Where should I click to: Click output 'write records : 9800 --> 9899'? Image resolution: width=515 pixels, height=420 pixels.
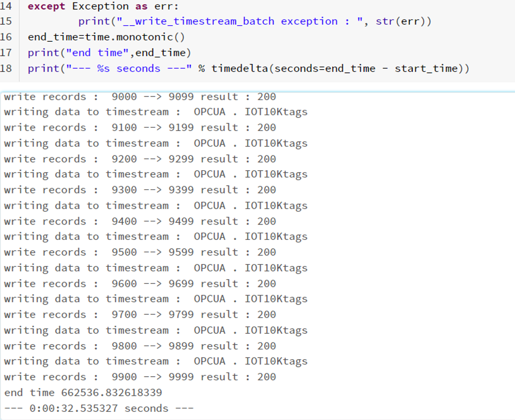tap(140, 346)
